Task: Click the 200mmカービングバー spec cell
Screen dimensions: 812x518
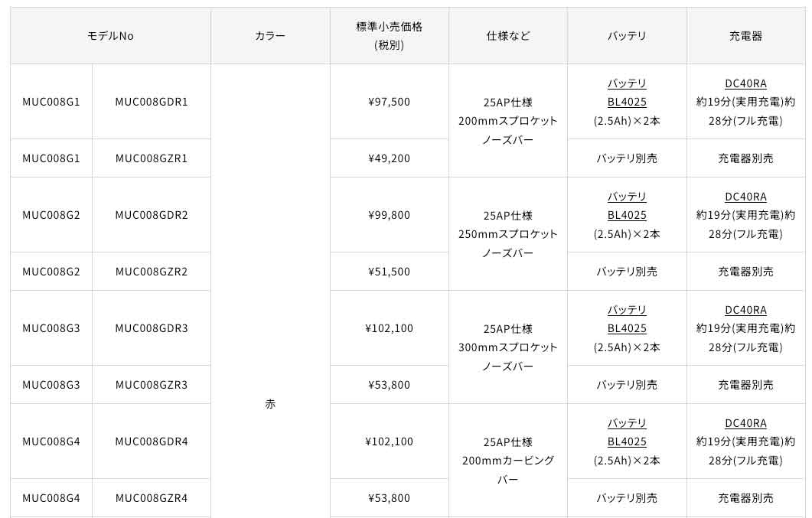Action: 508,461
